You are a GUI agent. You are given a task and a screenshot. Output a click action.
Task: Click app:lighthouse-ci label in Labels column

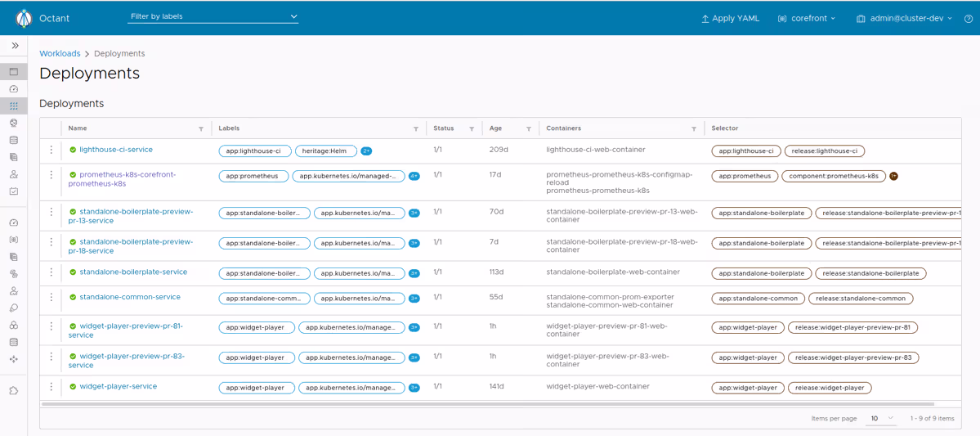tap(254, 151)
